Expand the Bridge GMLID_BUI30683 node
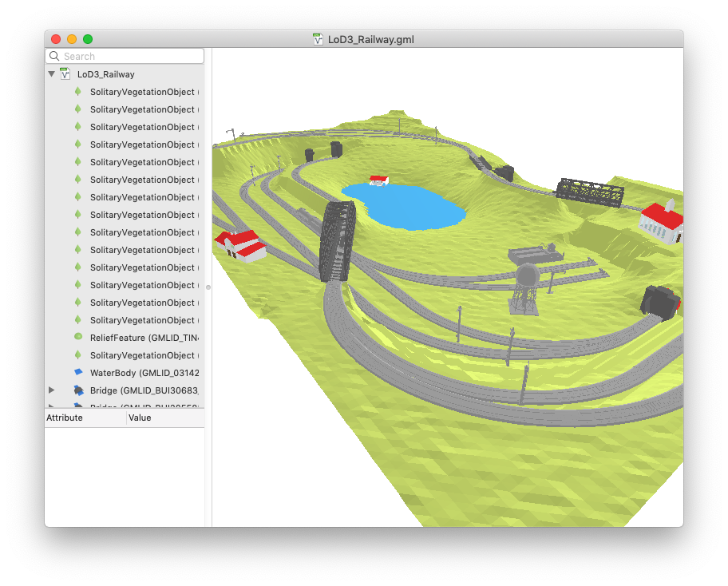This screenshot has width=728, height=586. pyautogui.click(x=52, y=390)
